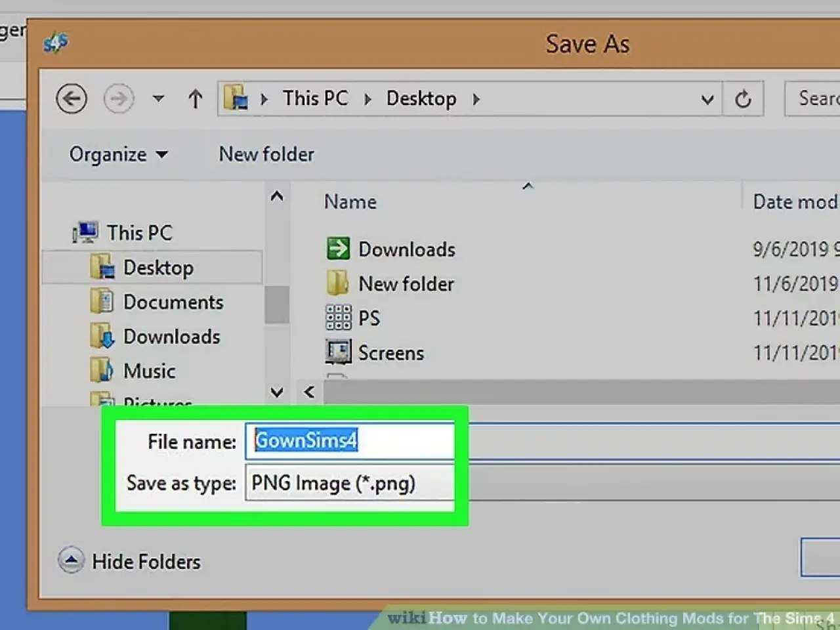Open the Organize dropdown menu
The width and height of the screenshot is (840, 630).
(x=118, y=154)
